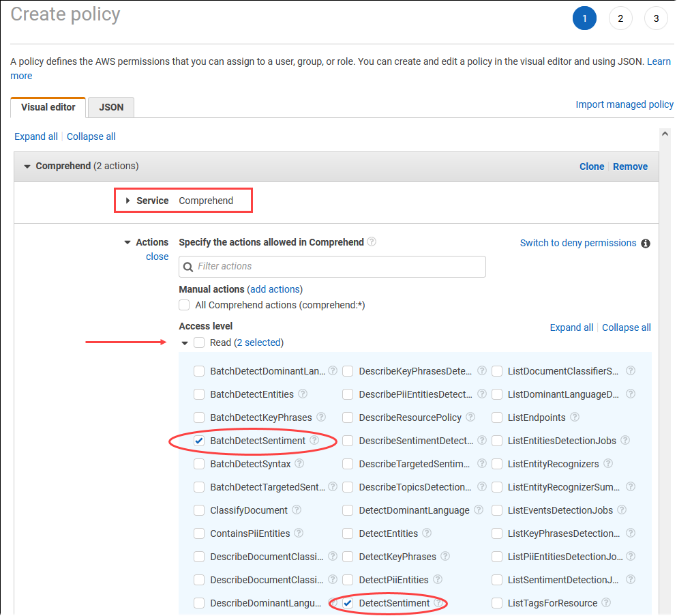
Task: Check the All Comprehend actions checkbox
Action: click(183, 305)
